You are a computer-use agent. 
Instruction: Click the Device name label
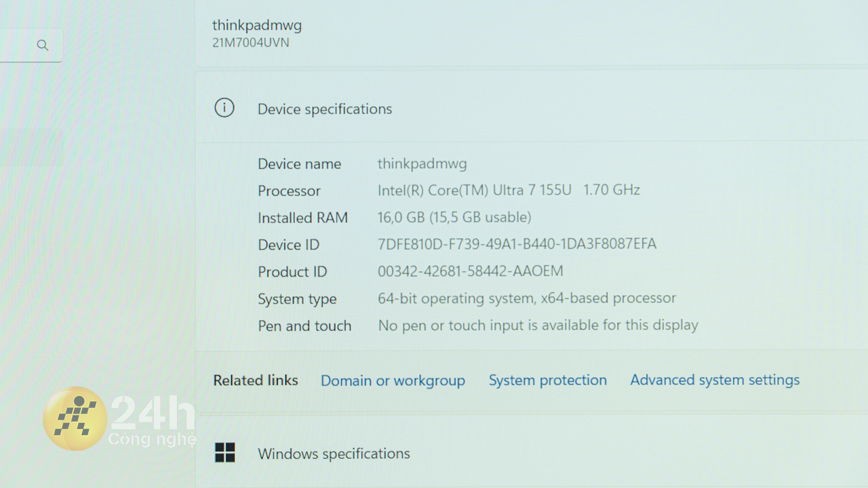pyautogui.click(x=299, y=164)
